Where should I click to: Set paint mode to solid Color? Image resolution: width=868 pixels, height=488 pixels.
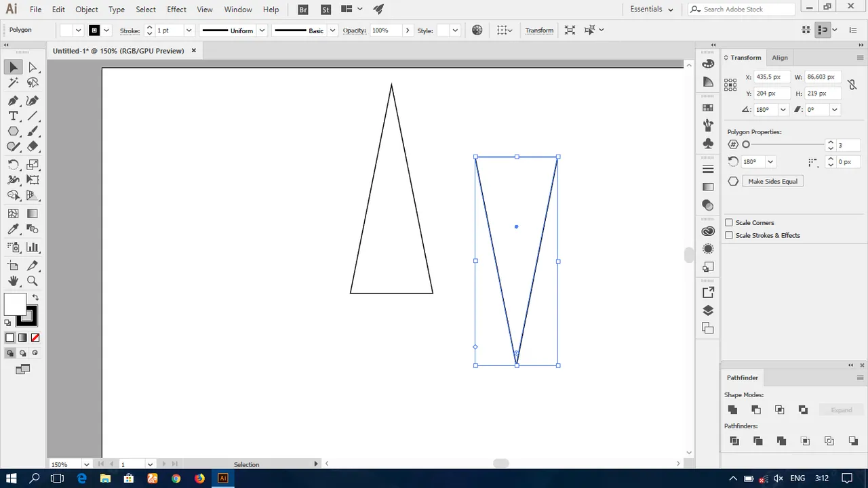9,338
